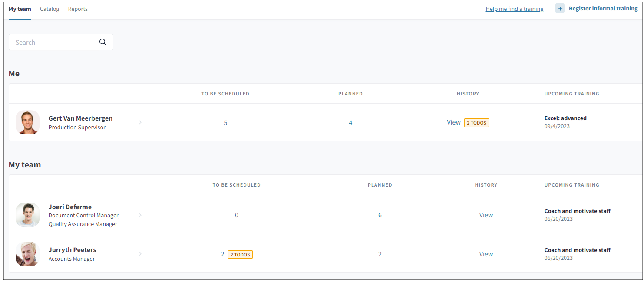Open Jurryth's planned count 2
The width and height of the screenshot is (644, 282).
(x=380, y=254)
